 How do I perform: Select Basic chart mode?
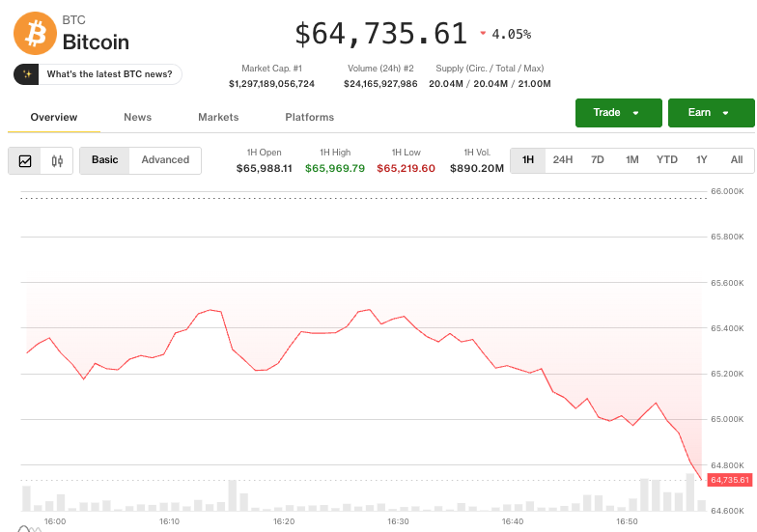[104, 160]
